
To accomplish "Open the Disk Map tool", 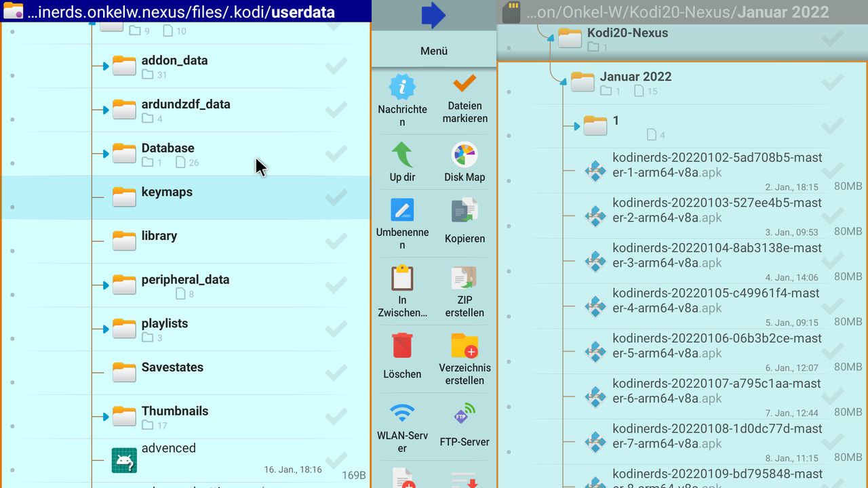I will tap(465, 155).
